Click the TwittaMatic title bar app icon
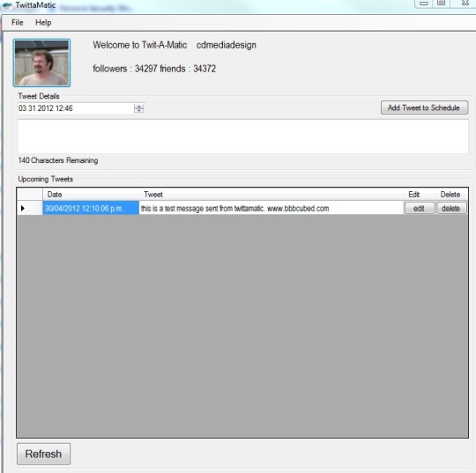Screen dimensions: 476x473 click(x=7, y=5)
